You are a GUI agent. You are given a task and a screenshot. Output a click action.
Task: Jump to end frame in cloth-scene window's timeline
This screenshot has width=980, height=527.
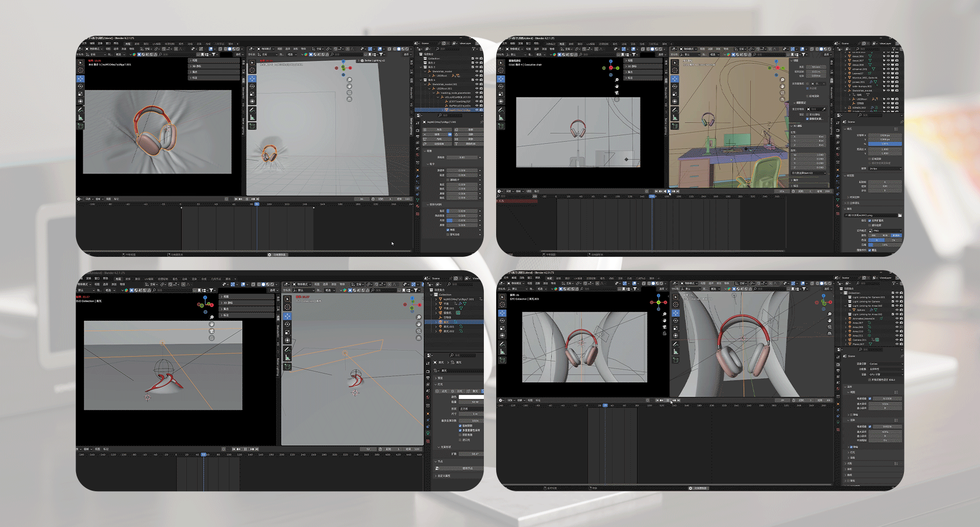pyautogui.click(x=258, y=199)
